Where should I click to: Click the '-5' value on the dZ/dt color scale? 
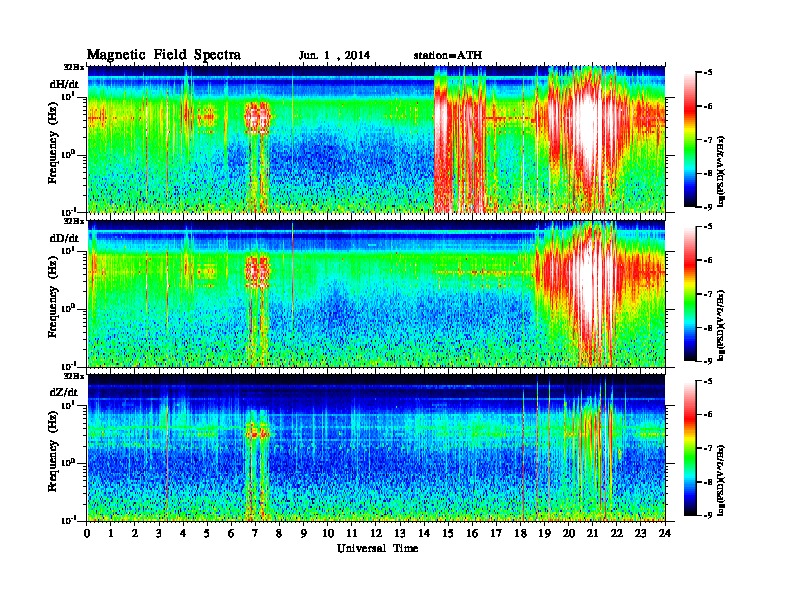[x=708, y=381]
